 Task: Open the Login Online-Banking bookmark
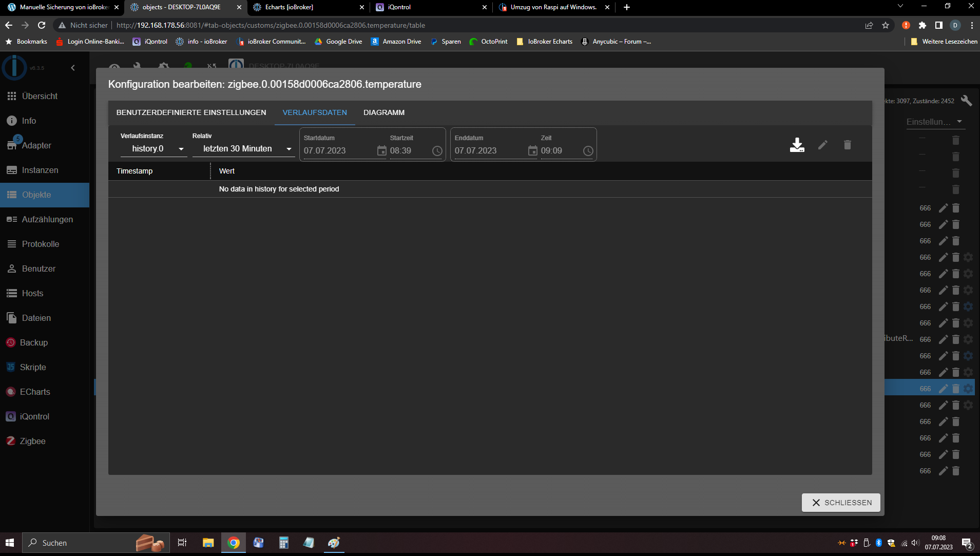tap(90, 42)
